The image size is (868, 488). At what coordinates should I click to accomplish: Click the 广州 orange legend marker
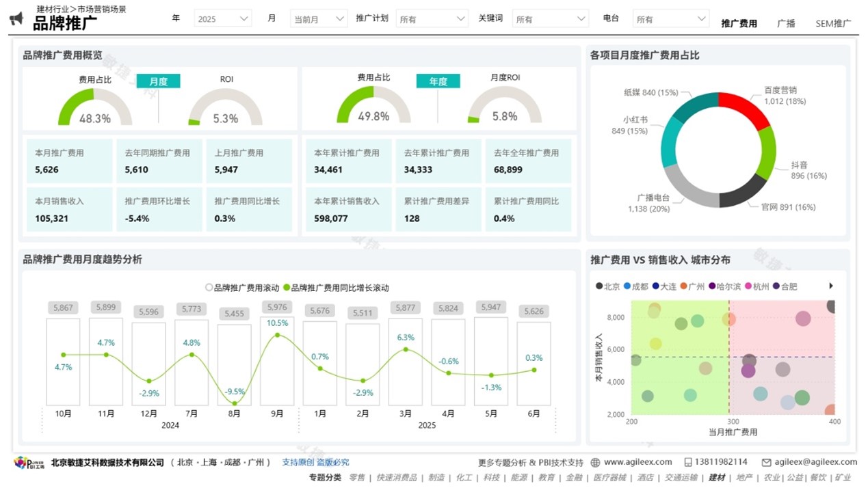tap(684, 286)
